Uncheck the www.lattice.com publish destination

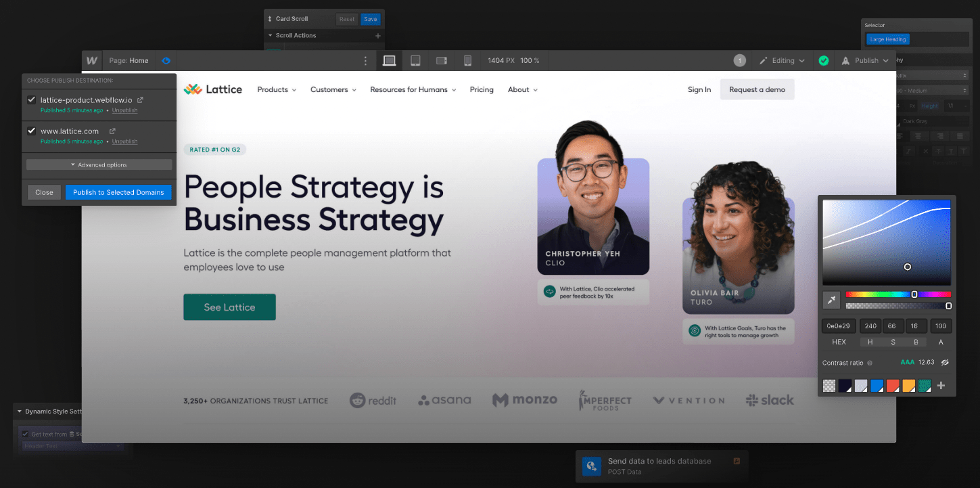coord(31,130)
